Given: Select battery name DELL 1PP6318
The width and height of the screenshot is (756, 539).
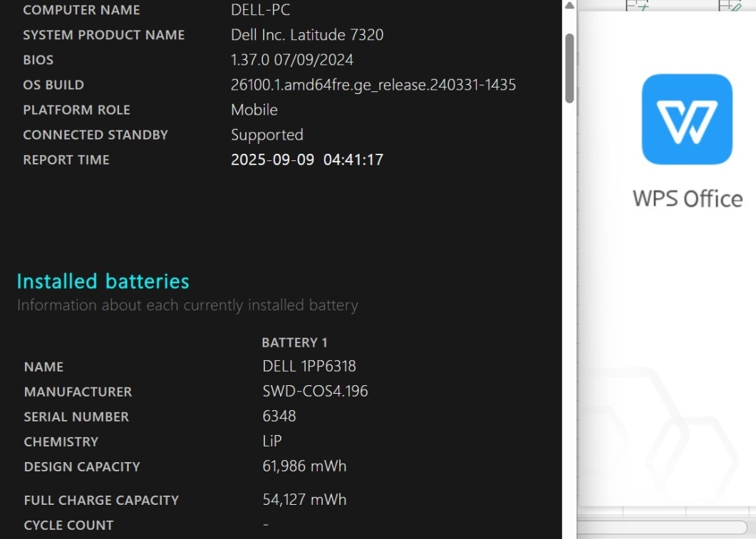Looking at the screenshot, I should tap(309, 367).
